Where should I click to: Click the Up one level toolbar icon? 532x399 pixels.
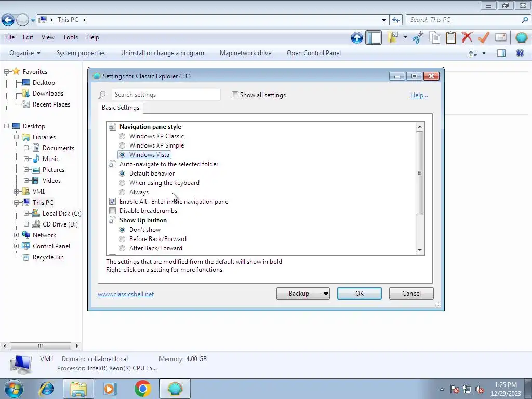[356, 37]
